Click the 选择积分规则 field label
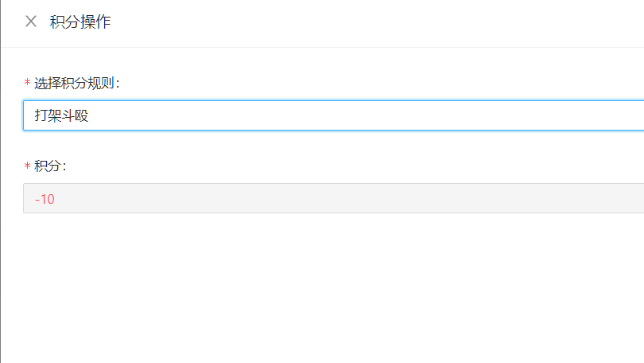Screen dimensions: 644x363 [x=77, y=83]
